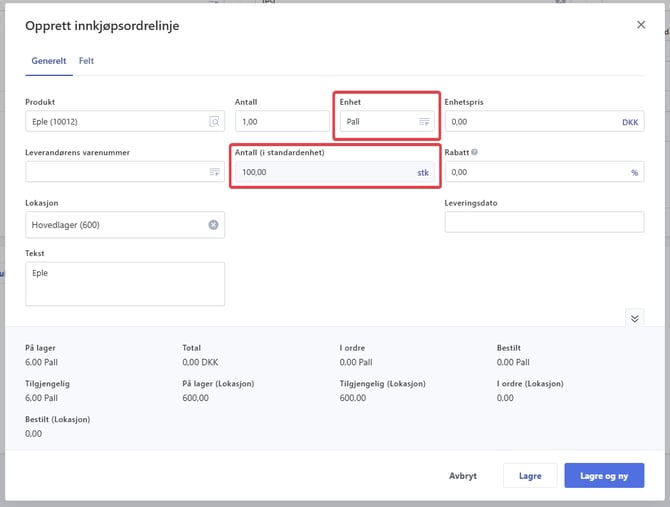Click the Rabatt help question mark icon
Screen dimensions: 670x507
(474, 153)
